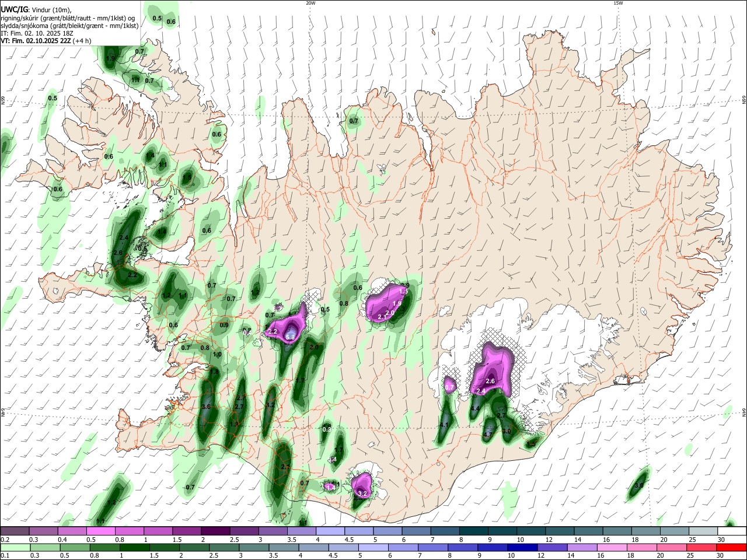Viewport: 747px width, 560px height.
Task: Click the 1.8 precipitation value on map
Action: 214,372
